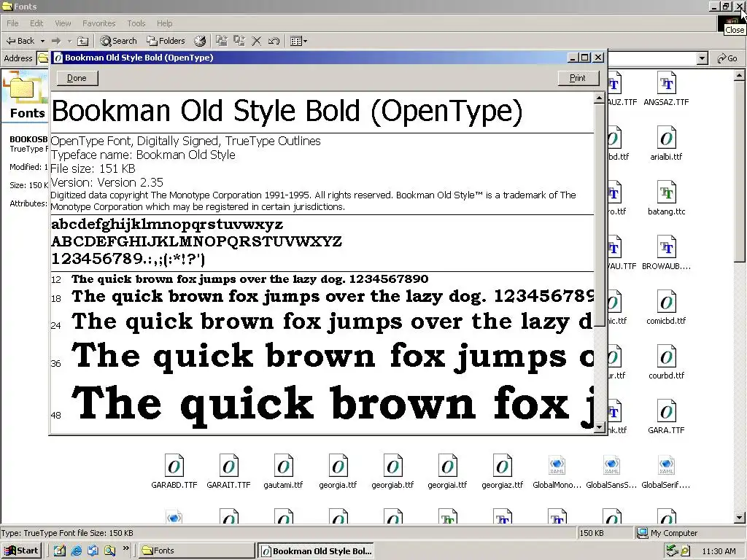Select the arialbi.ttf font file
This screenshot has width=747, height=560.
pyautogui.click(x=666, y=144)
